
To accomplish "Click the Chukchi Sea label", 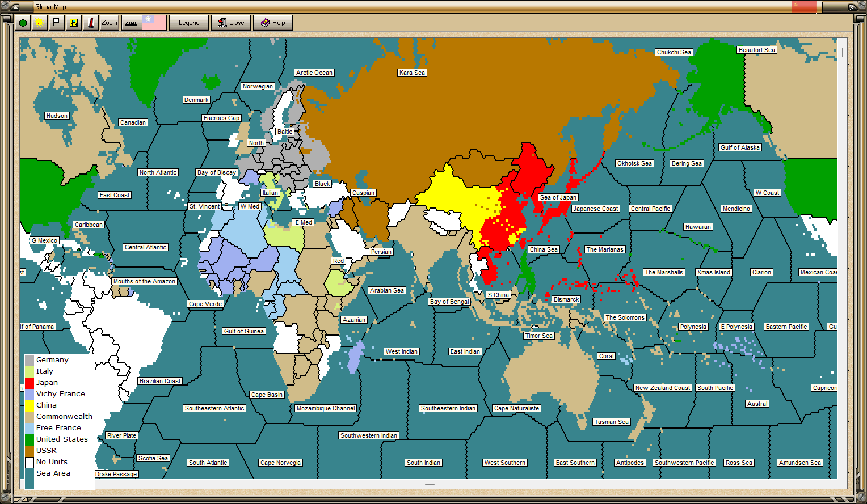I will point(674,52).
